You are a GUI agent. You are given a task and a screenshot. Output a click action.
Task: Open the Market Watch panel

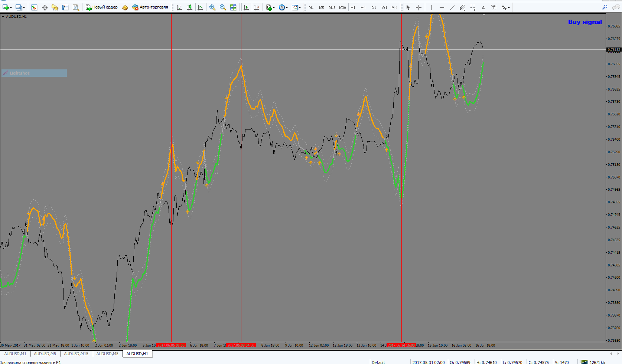click(34, 7)
